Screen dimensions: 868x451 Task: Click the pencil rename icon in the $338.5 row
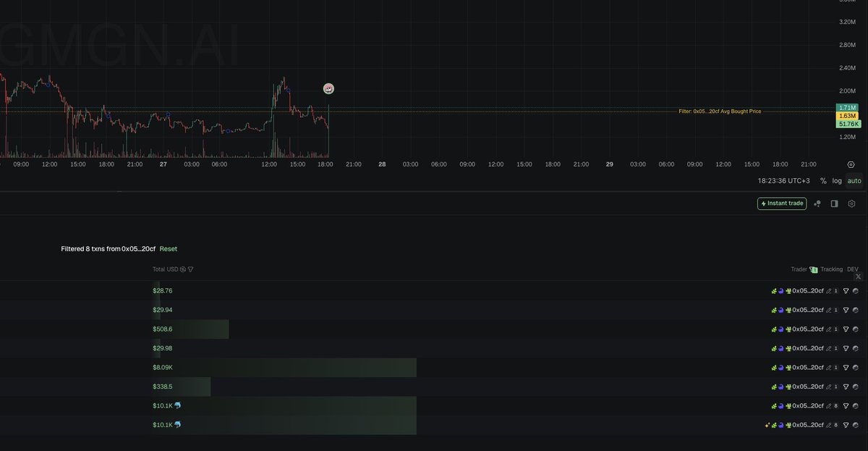[x=829, y=387]
